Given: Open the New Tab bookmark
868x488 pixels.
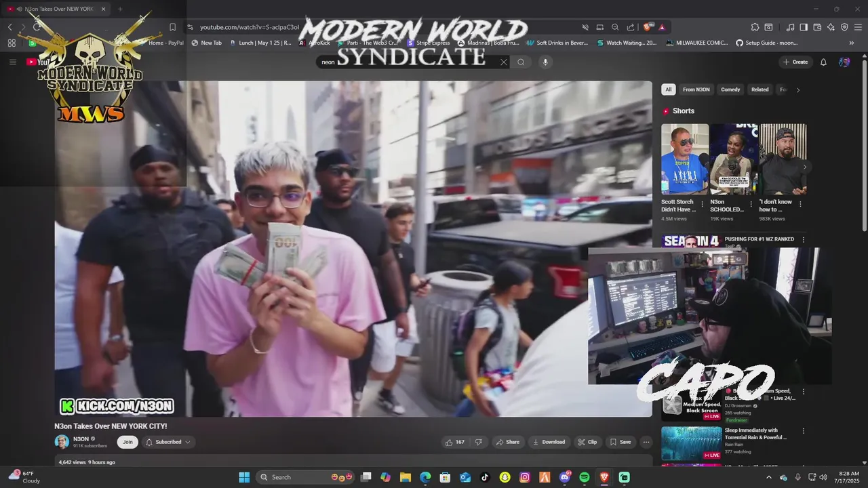Looking at the screenshot, I should point(206,43).
